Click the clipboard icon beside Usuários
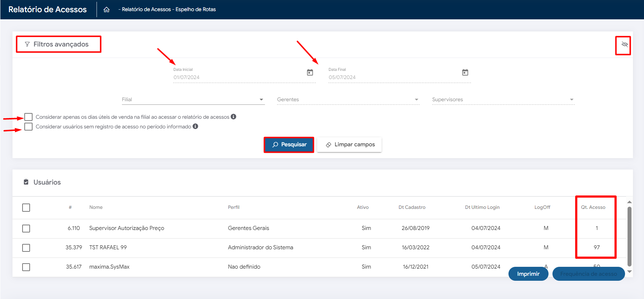This screenshot has height=299, width=644. tap(26, 182)
